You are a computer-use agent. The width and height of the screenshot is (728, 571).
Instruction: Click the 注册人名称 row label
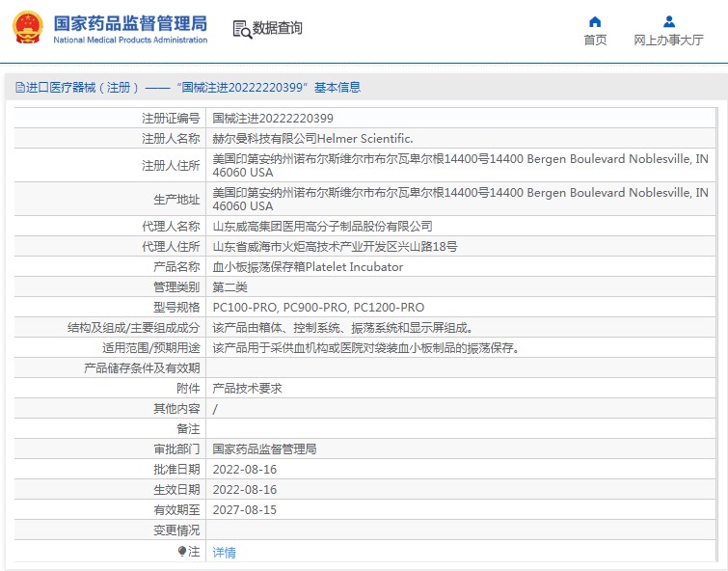click(x=171, y=139)
